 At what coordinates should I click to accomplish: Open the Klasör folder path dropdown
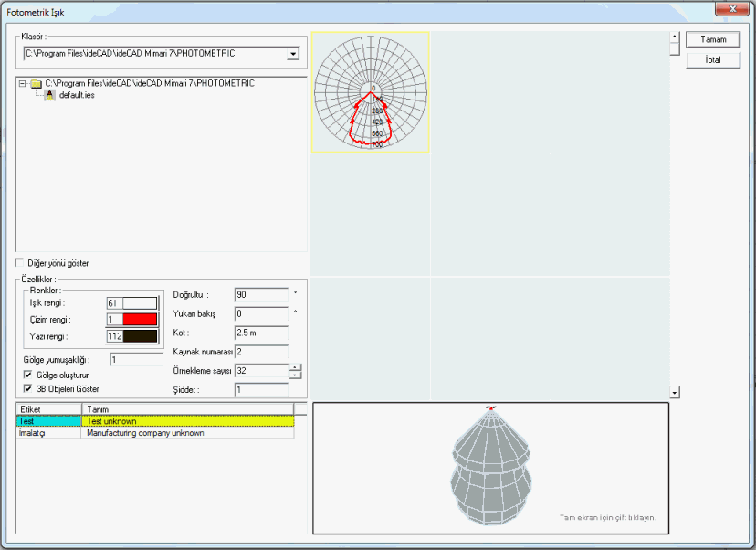tap(293, 54)
